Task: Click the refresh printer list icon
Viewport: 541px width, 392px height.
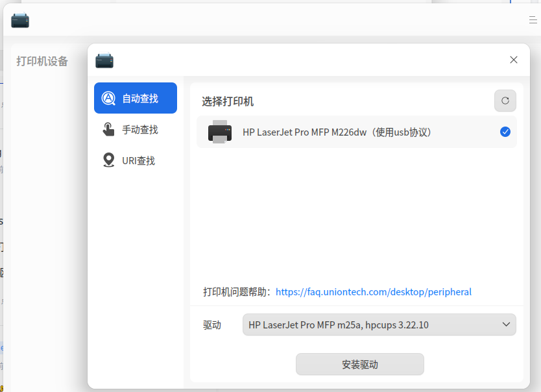Action: pos(505,101)
